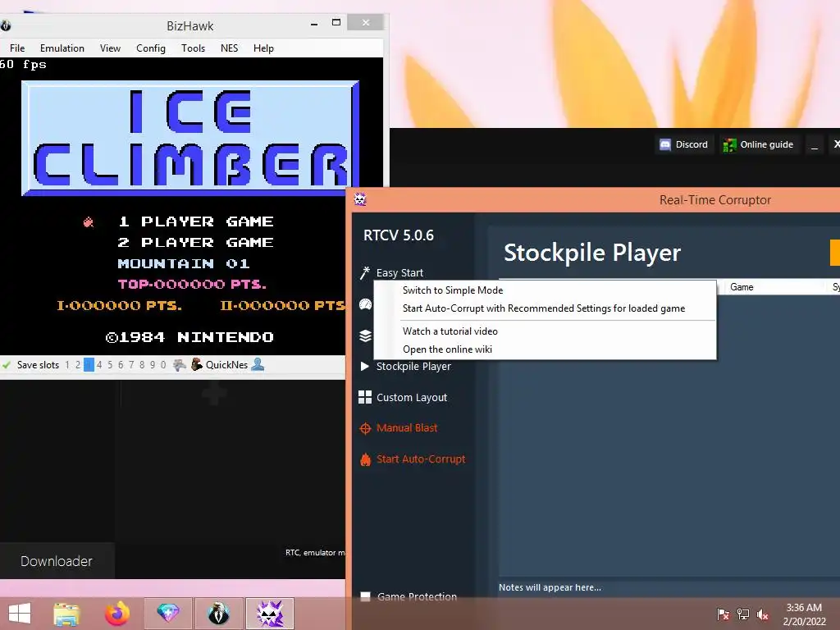This screenshot has height=630, width=840.
Task: Click the QuickNes core icon
Action: [197, 364]
